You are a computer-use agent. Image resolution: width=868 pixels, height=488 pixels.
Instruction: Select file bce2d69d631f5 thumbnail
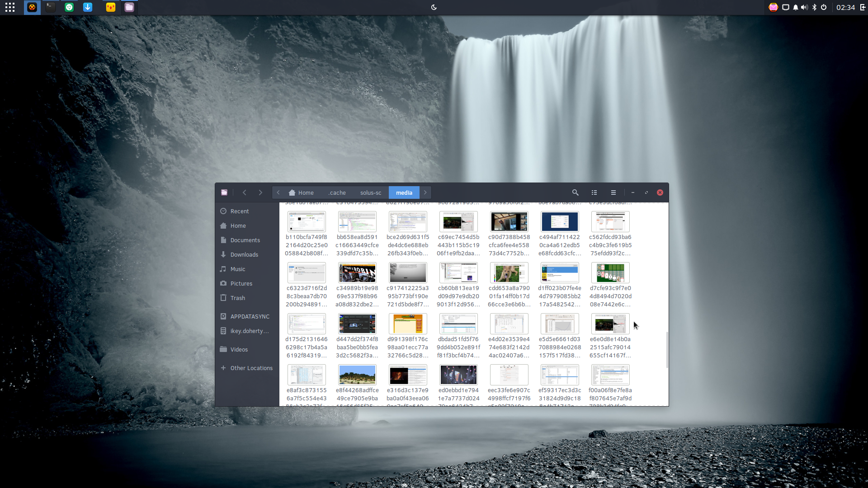coord(408,222)
